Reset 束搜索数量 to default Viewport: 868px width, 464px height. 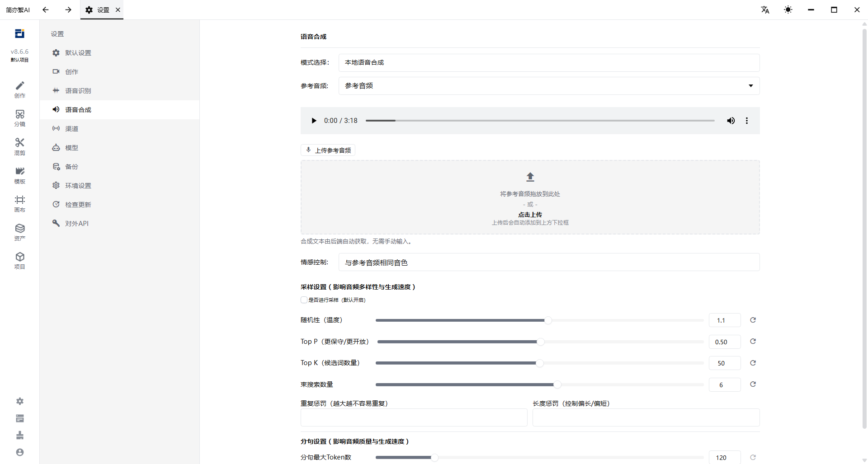pyautogui.click(x=753, y=384)
